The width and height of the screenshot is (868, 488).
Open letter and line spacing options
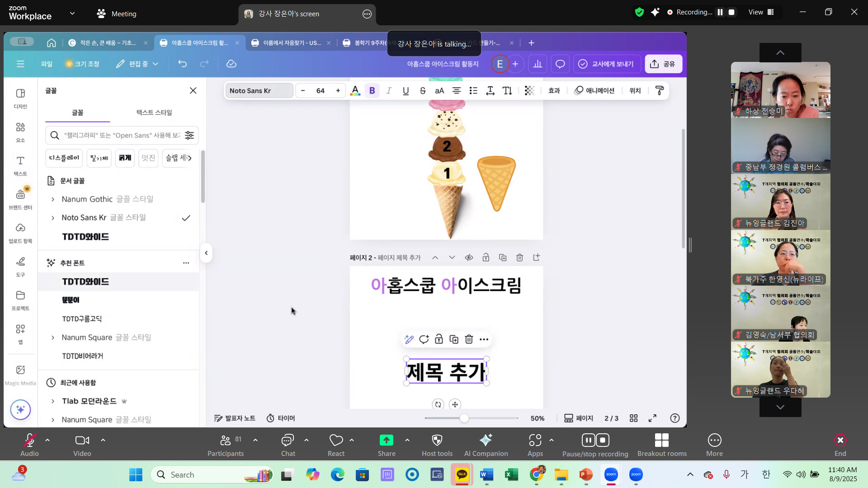pos(490,91)
